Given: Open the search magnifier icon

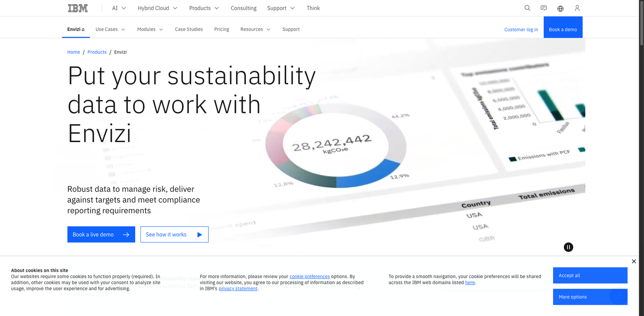Looking at the screenshot, I should [x=527, y=8].
